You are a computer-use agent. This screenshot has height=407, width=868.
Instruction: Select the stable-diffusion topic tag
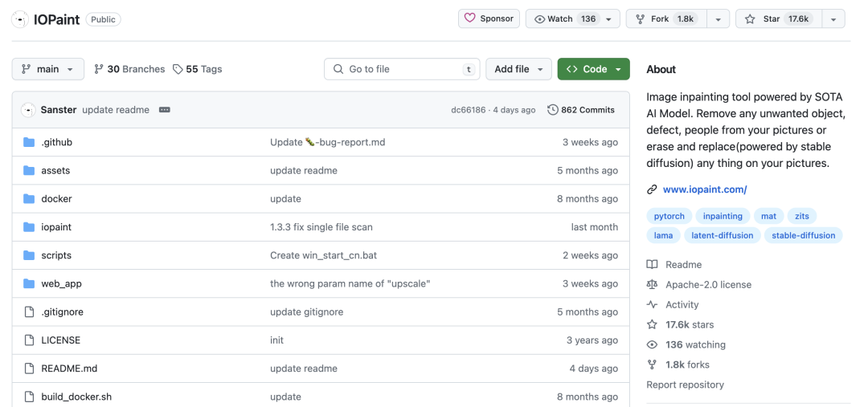803,235
